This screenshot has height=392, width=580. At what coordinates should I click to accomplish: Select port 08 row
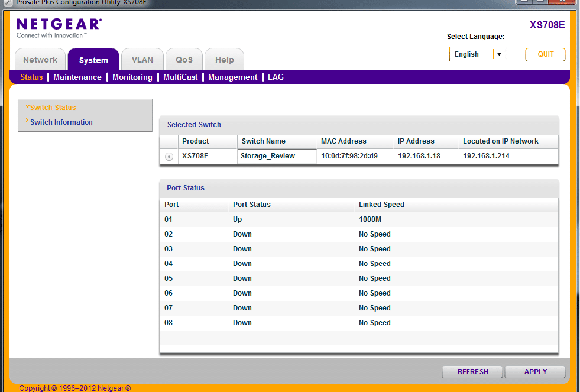(x=359, y=323)
